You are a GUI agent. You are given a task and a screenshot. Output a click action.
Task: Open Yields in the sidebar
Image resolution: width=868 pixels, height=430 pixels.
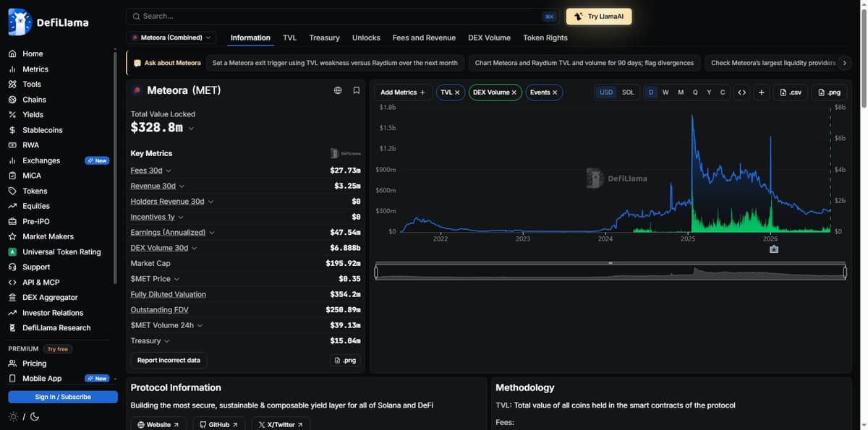[x=33, y=114]
